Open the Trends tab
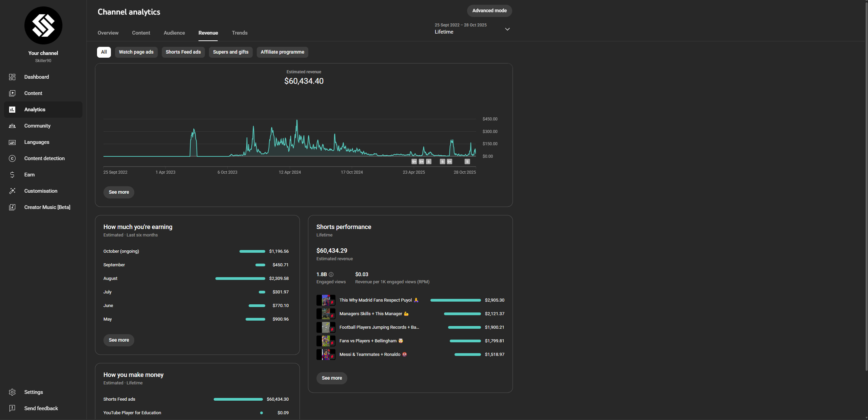The image size is (868, 420). (x=239, y=33)
